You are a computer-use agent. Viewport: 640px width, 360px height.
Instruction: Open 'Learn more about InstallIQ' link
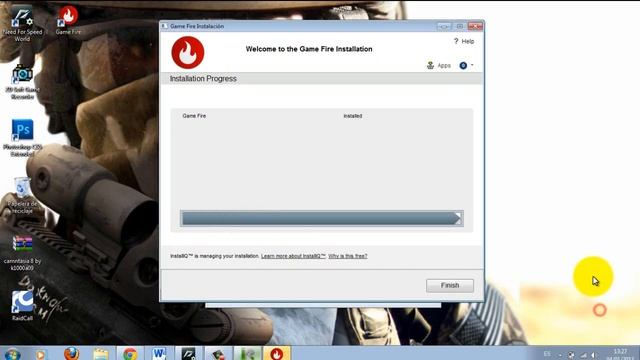[x=293, y=256]
